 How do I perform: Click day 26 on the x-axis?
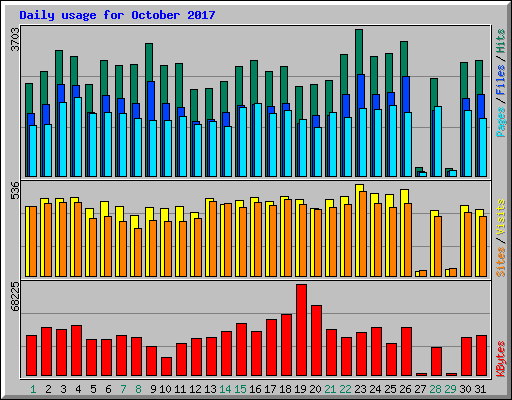(405, 389)
